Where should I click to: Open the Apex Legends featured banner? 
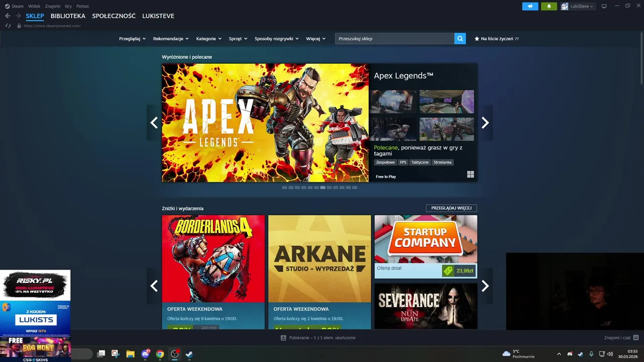(265, 123)
